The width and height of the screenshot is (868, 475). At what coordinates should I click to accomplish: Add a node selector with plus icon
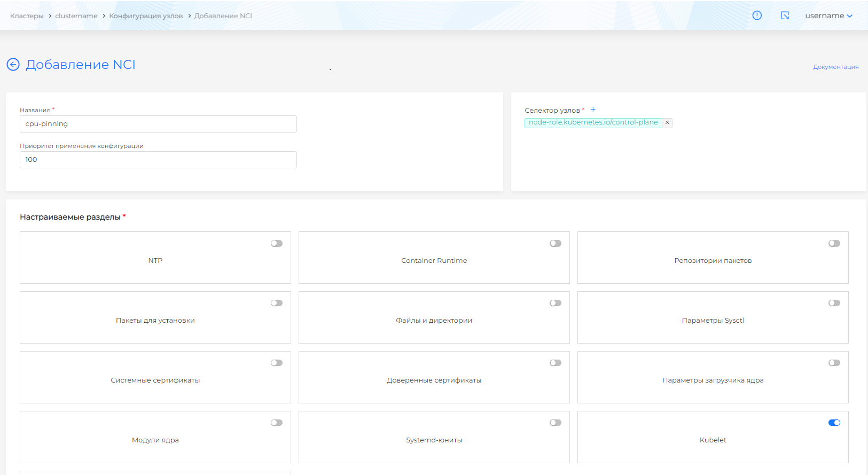click(x=593, y=110)
